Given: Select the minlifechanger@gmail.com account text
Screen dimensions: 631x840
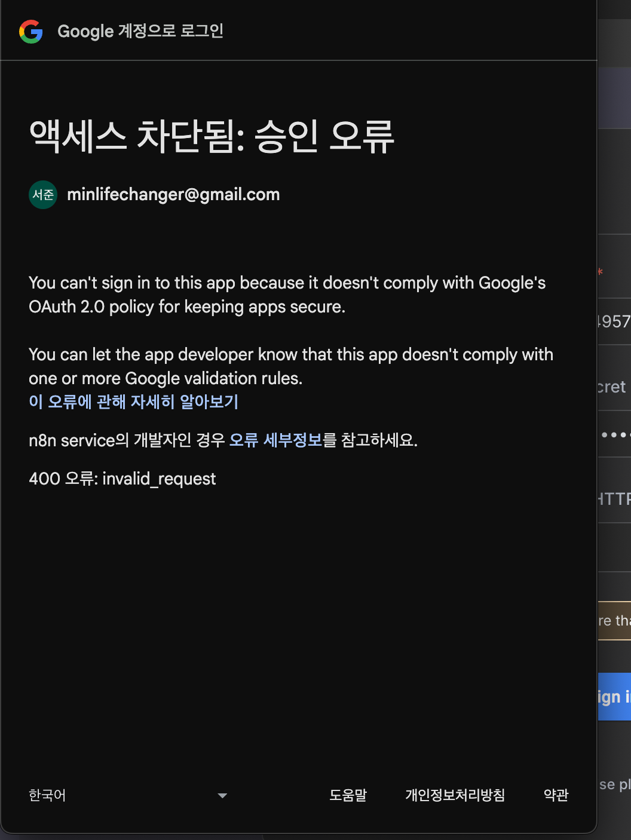Looking at the screenshot, I should (x=173, y=195).
